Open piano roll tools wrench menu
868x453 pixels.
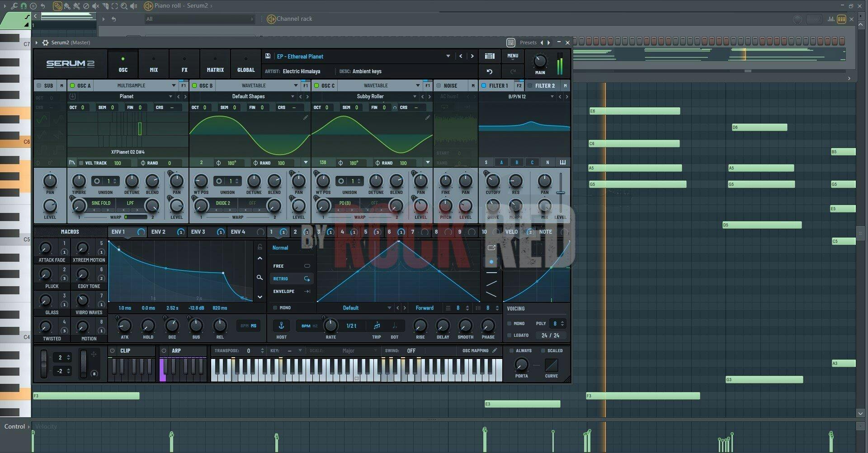pyautogui.click(x=14, y=6)
